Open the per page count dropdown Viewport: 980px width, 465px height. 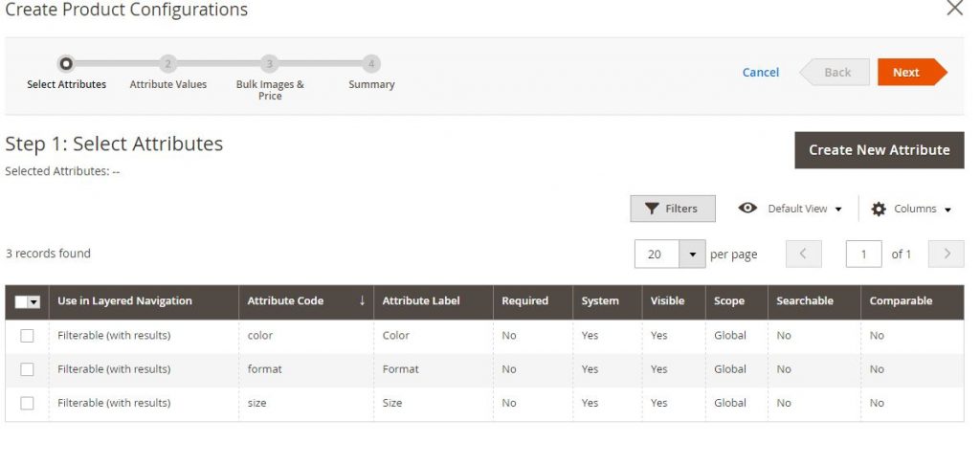[x=692, y=254]
